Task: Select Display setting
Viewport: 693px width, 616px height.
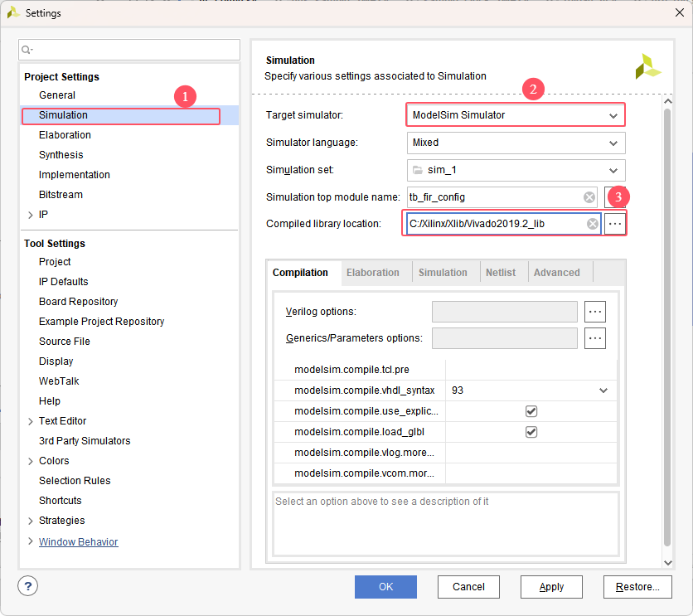Action: click(x=56, y=361)
